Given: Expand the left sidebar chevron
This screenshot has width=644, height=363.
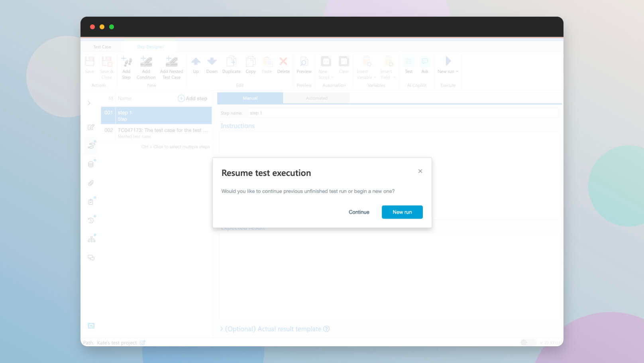Looking at the screenshot, I should 89,103.
